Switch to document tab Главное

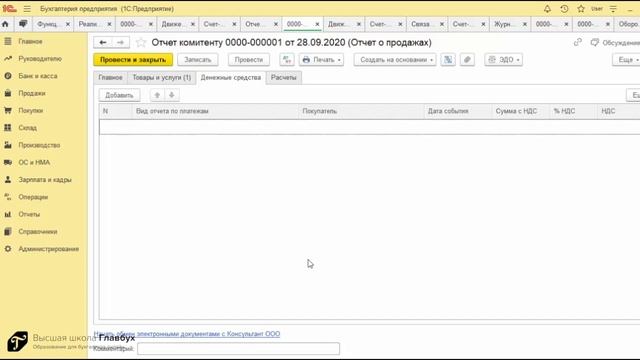pos(110,78)
